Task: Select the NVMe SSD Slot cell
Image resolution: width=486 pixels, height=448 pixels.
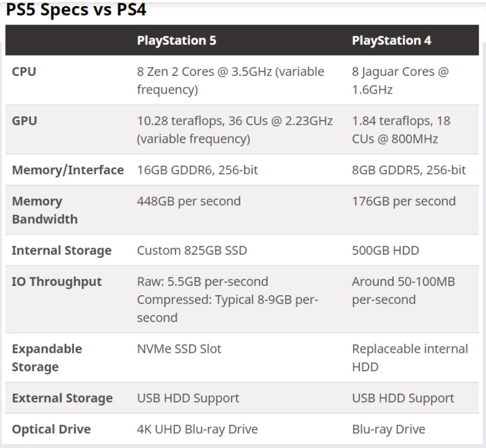Action: point(179,349)
